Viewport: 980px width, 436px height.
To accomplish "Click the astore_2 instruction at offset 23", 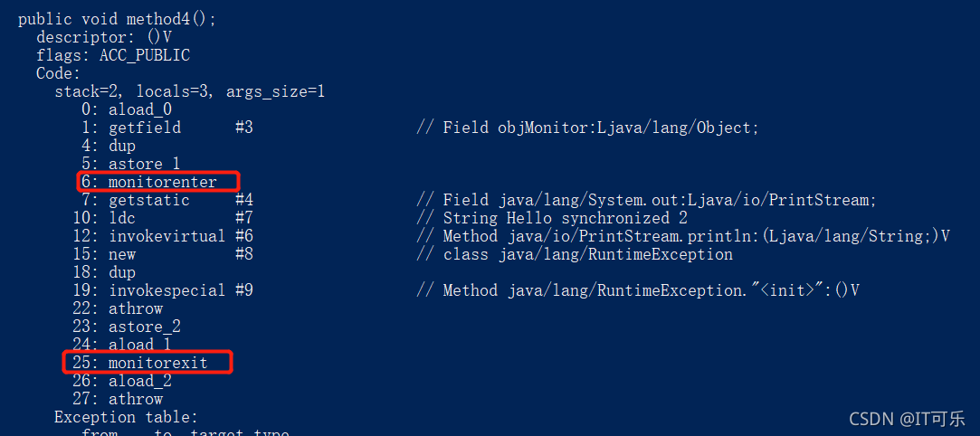I will (127, 327).
